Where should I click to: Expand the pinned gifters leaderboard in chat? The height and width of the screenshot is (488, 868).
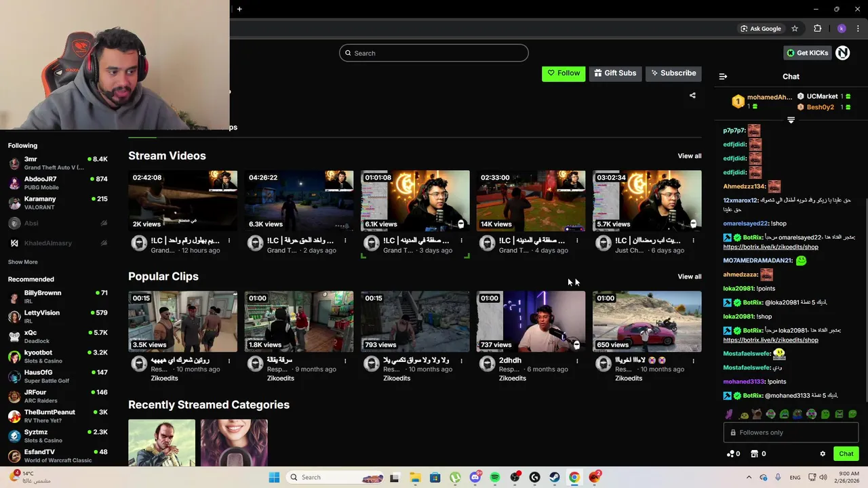point(791,120)
